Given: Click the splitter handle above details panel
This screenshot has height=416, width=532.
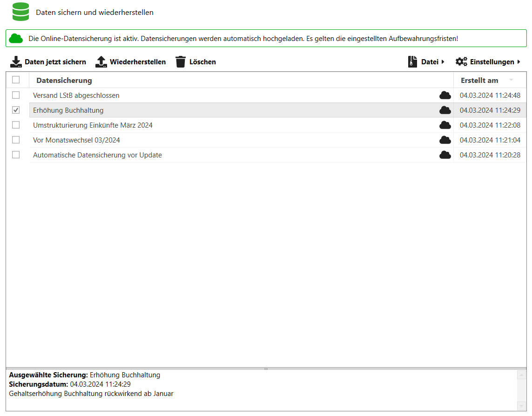Looking at the screenshot, I should [x=266, y=368].
